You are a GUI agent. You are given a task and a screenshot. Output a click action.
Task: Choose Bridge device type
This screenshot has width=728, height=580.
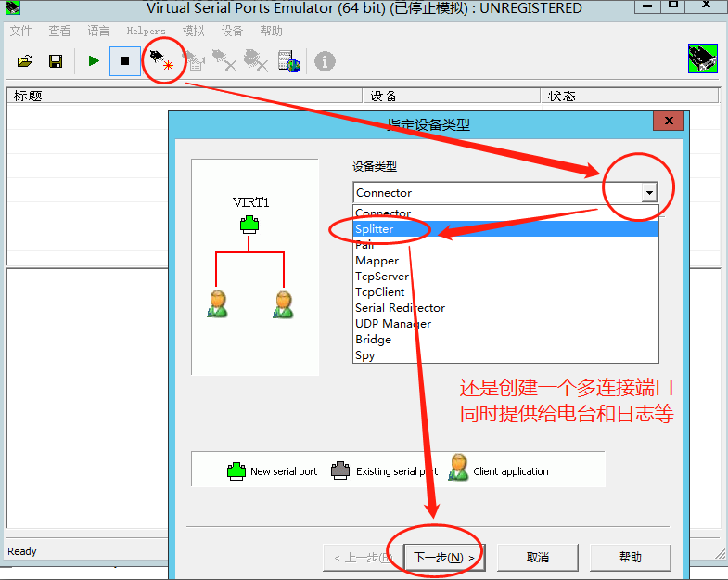tap(505, 340)
